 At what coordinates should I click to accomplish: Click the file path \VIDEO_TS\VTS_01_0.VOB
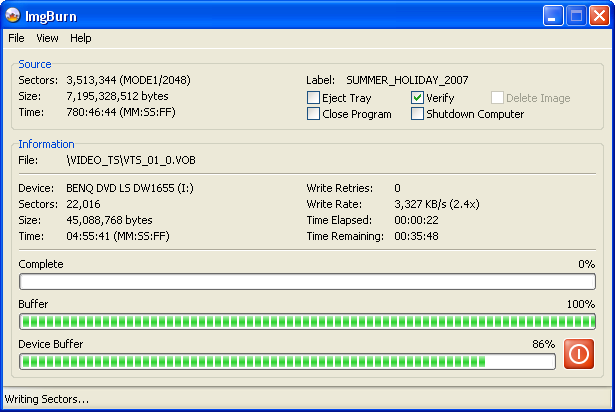pos(131,160)
